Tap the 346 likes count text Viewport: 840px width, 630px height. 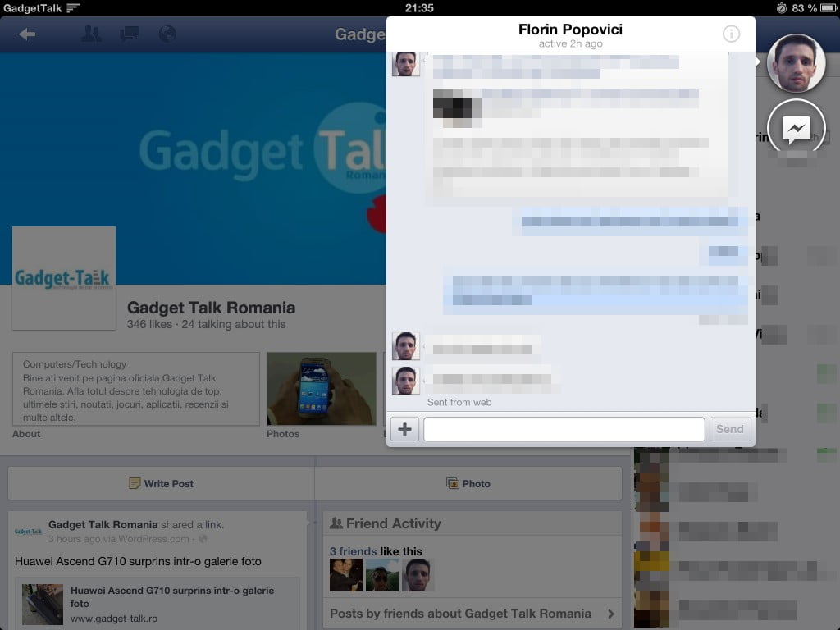pyautogui.click(x=149, y=324)
